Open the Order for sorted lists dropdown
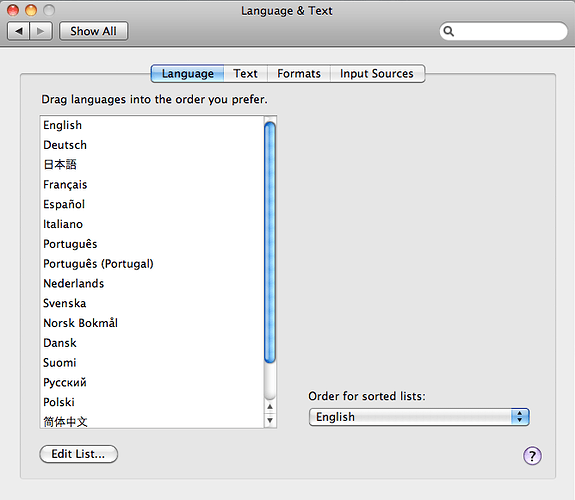Screen dimensions: 575x500 pyautogui.click(x=419, y=417)
